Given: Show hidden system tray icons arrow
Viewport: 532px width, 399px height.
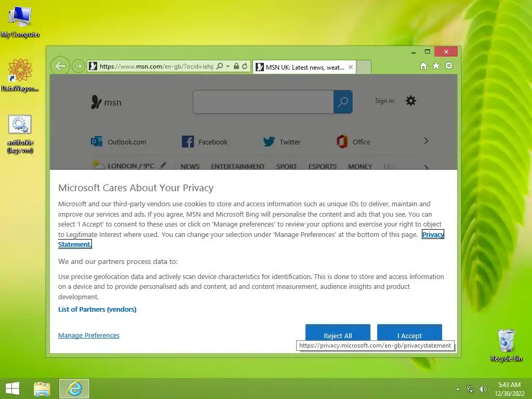Looking at the screenshot, I should point(458,389).
